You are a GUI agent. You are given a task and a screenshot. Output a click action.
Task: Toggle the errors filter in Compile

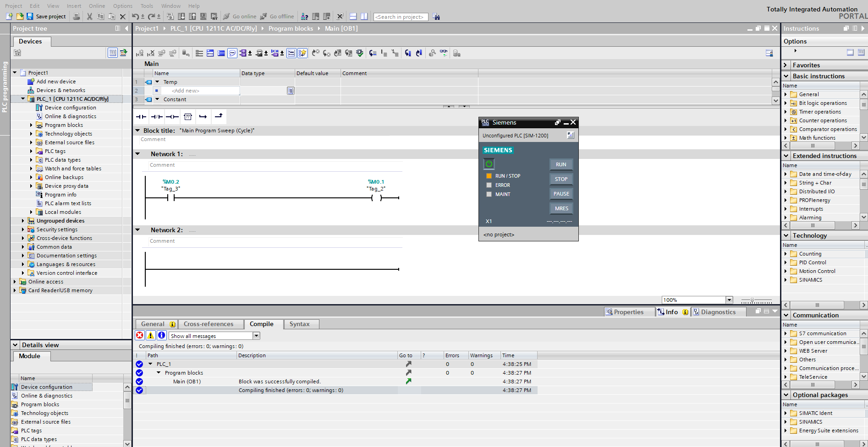[140, 336]
